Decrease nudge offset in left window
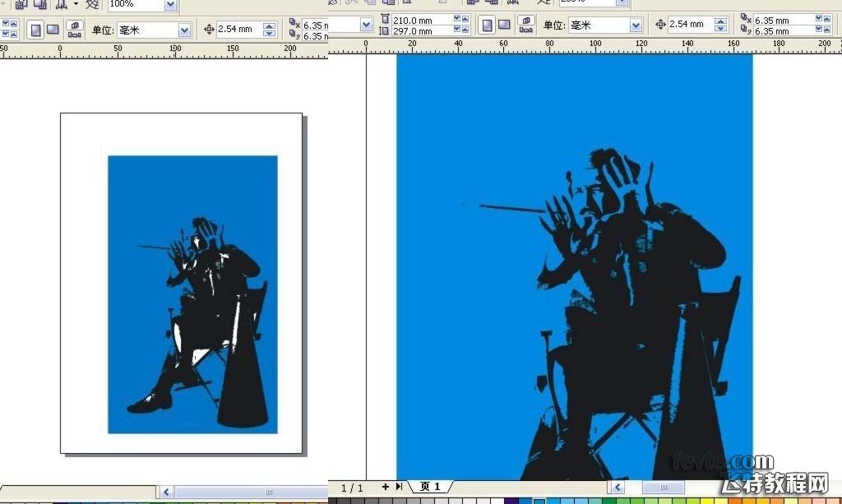This screenshot has height=504, width=842. click(270, 33)
